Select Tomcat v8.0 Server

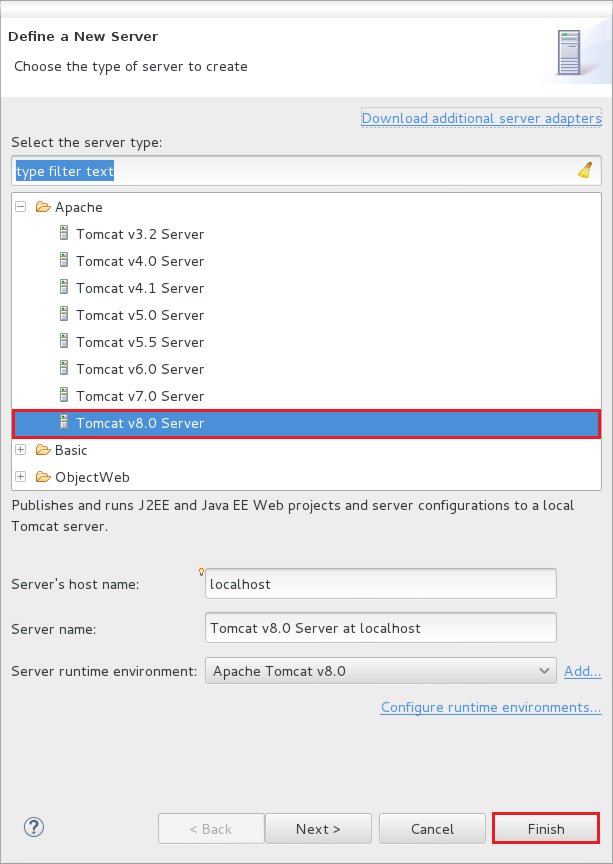pos(140,423)
